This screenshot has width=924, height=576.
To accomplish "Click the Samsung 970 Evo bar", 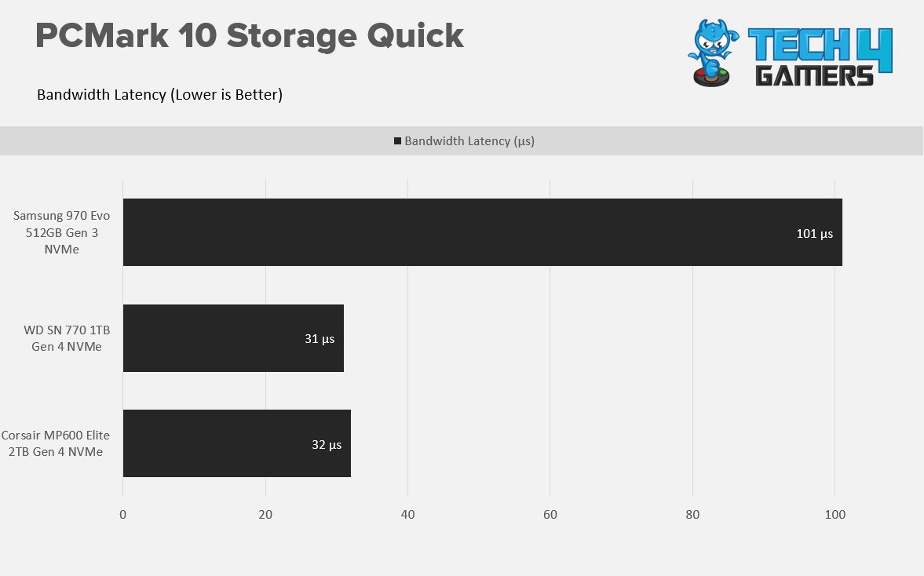I will pyautogui.click(x=483, y=232).
